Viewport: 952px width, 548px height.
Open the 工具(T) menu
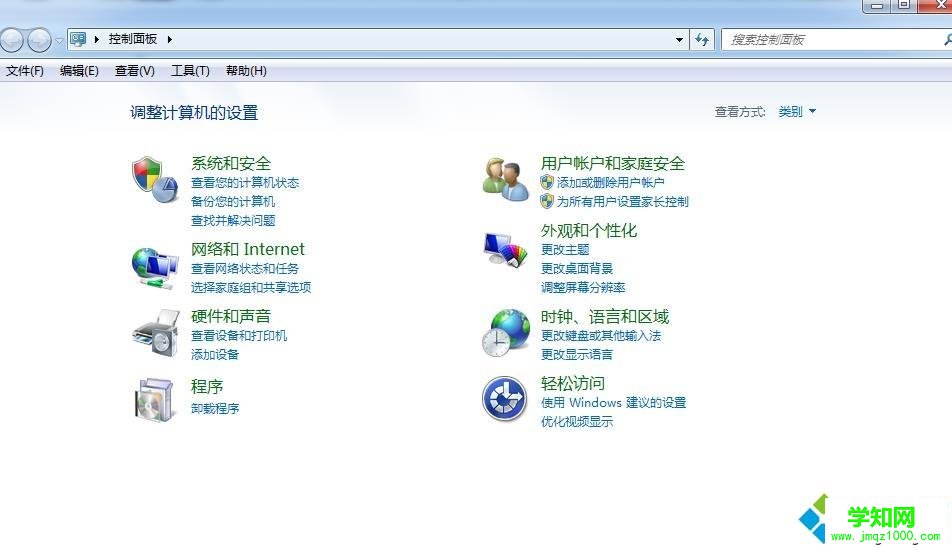click(x=190, y=71)
